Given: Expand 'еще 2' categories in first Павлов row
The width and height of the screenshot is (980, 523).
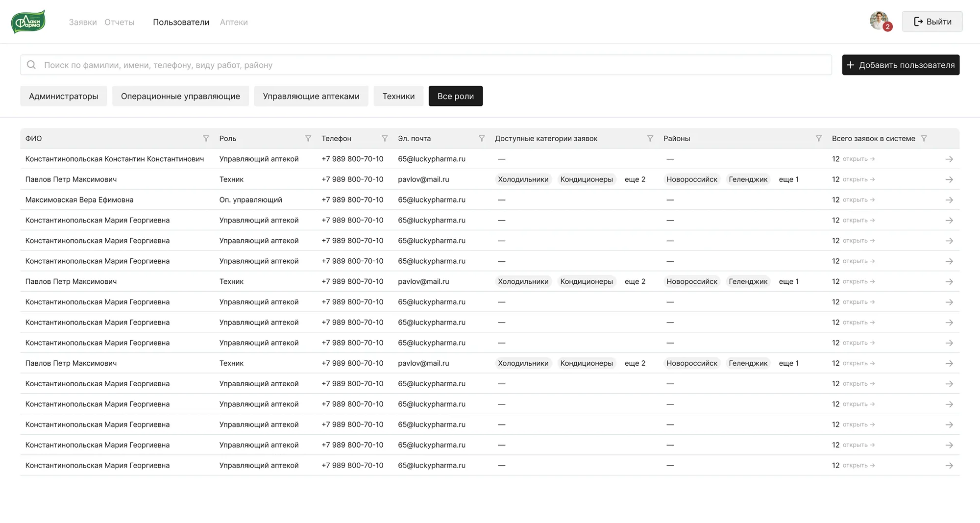Looking at the screenshot, I should 635,179.
